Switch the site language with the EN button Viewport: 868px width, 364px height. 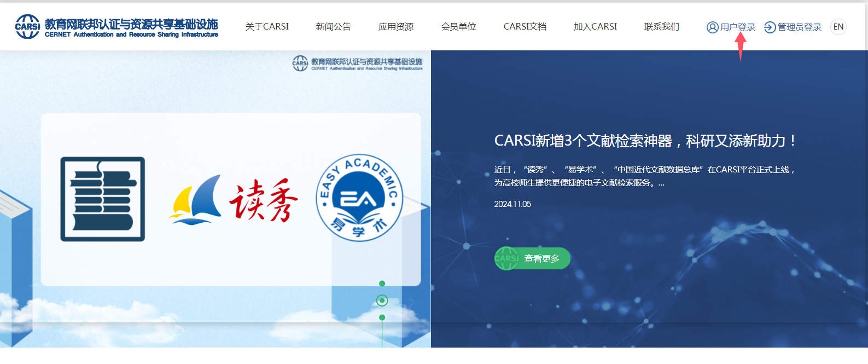pyautogui.click(x=838, y=27)
